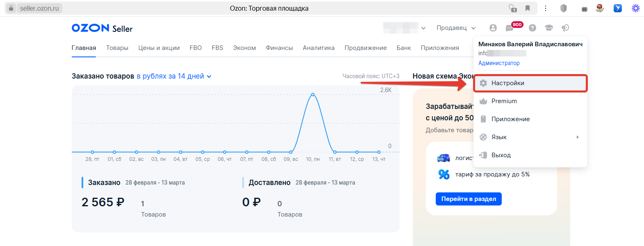This screenshot has width=644, height=246.
Task: Open the Банк tab
Action: point(404,48)
